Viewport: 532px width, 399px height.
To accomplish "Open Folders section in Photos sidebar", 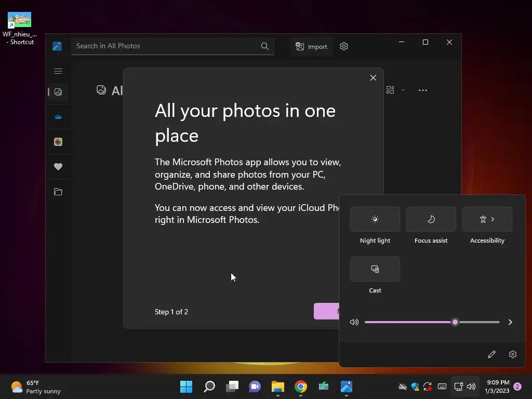I will 58,192.
